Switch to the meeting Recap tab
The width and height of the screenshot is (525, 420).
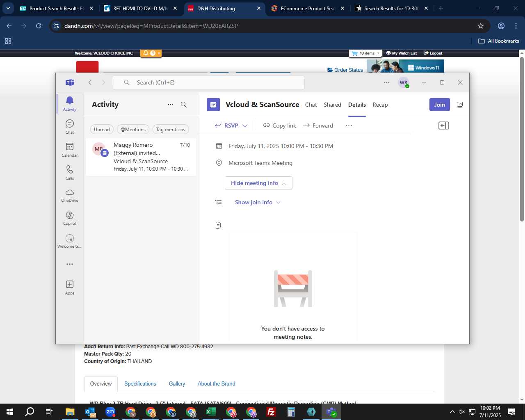coord(380,105)
